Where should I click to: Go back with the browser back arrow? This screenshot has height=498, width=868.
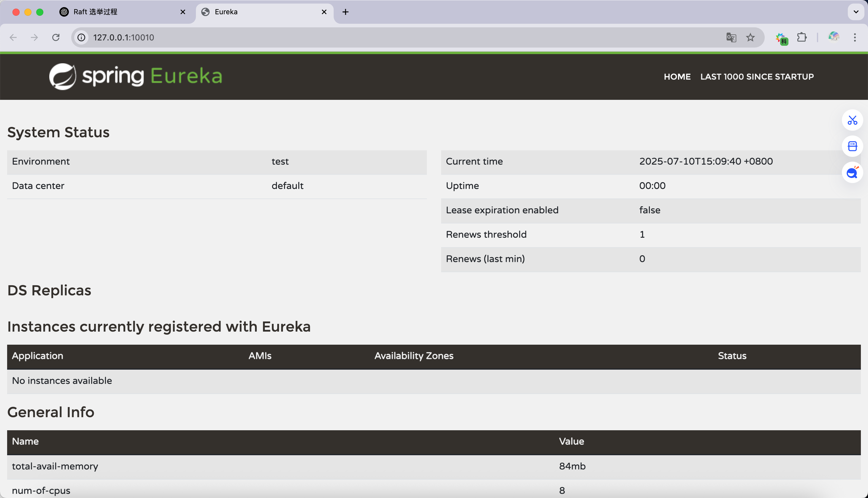click(x=13, y=37)
